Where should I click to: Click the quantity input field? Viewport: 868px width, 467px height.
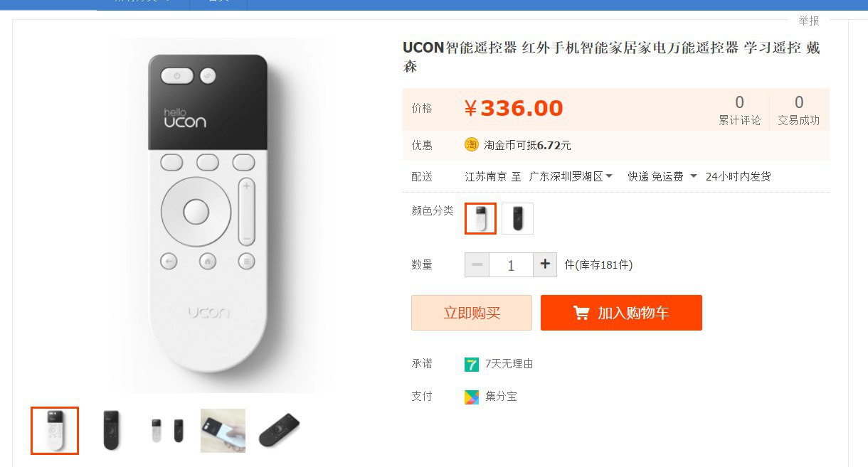(x=510, y=265)
